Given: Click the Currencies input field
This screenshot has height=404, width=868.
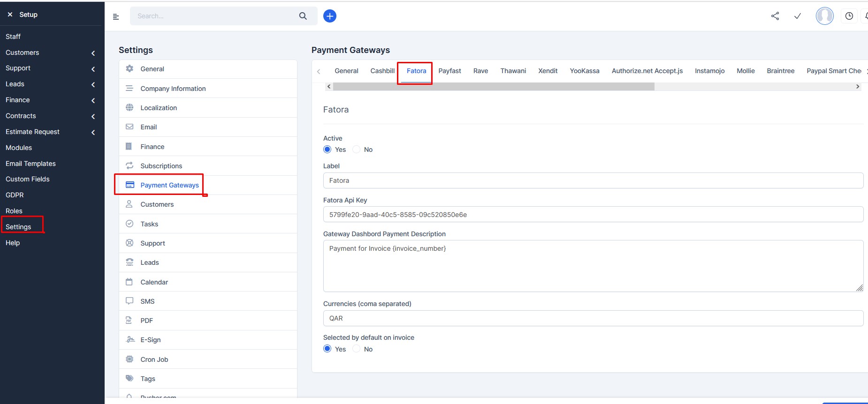Looking at the screenshot, I should pyautogui.click(x=593, y=318).
